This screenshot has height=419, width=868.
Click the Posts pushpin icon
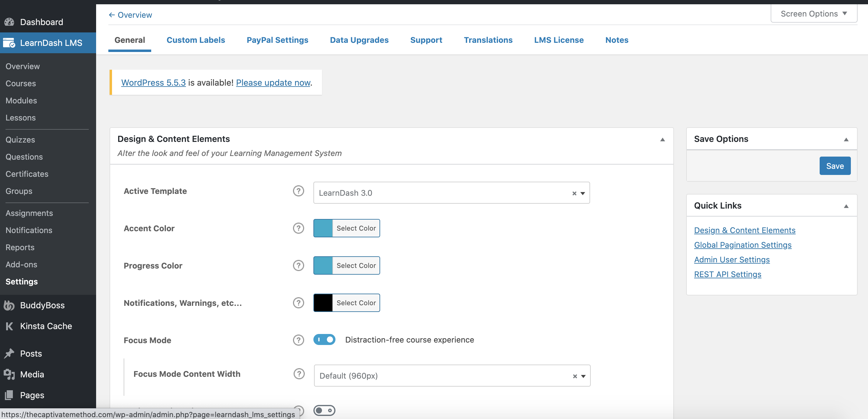[9, 353]
